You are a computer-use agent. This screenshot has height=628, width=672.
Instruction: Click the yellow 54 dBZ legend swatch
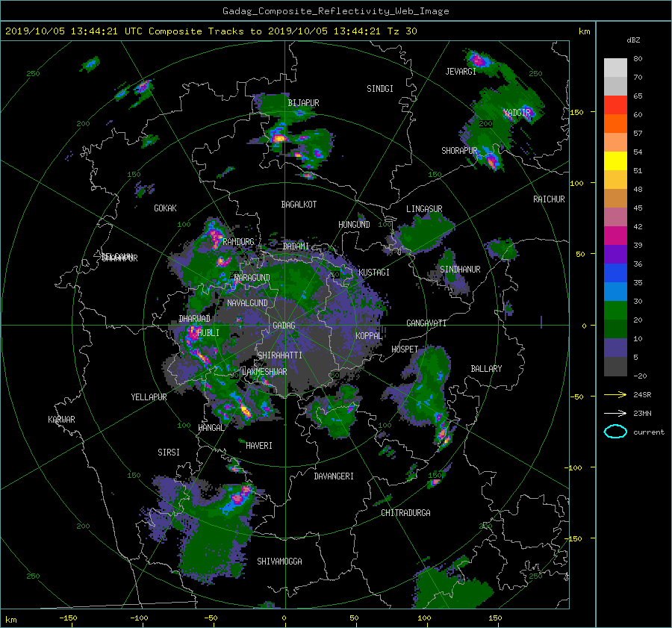[x=615, y=161]
